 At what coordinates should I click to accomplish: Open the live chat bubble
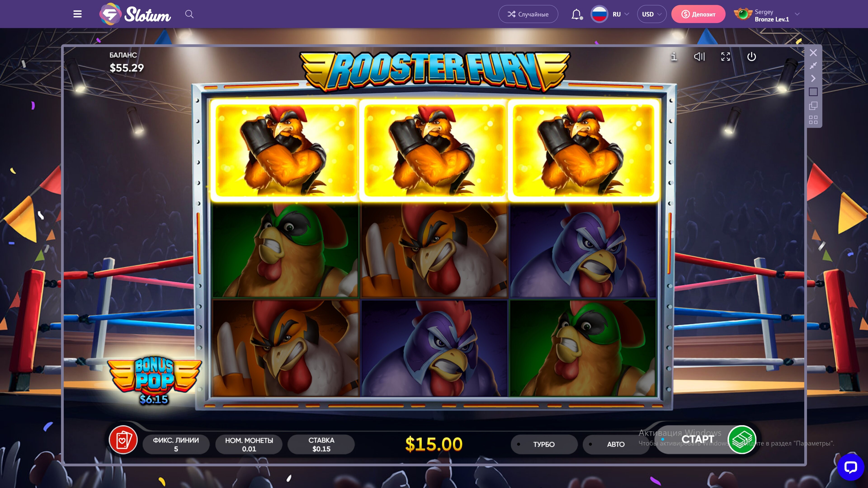pyautogui.click(x=850, y=467)
